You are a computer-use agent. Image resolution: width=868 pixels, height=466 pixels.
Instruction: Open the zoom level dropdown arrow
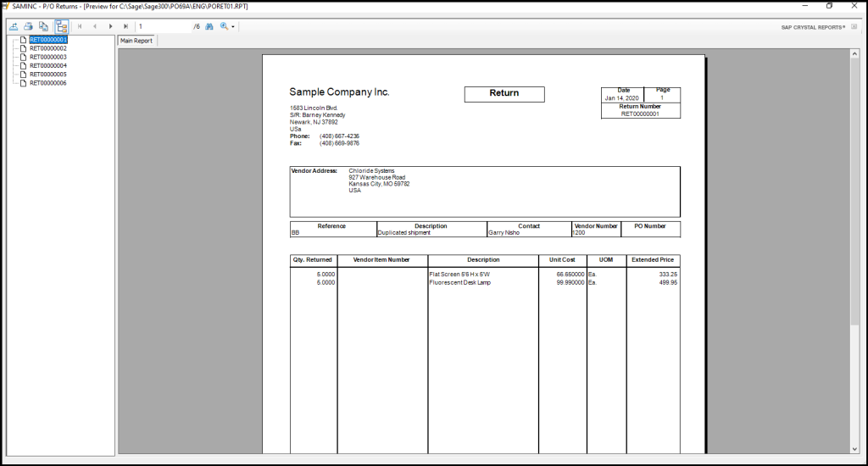click(233, 26)
